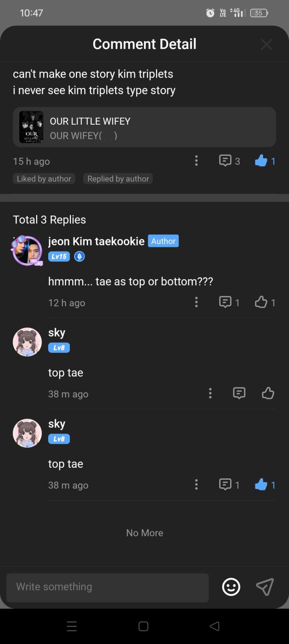The image size is (289, 644).
Task: Focus the 'Write something' input field
Action: pyautogui.click(x=107, y=587)
